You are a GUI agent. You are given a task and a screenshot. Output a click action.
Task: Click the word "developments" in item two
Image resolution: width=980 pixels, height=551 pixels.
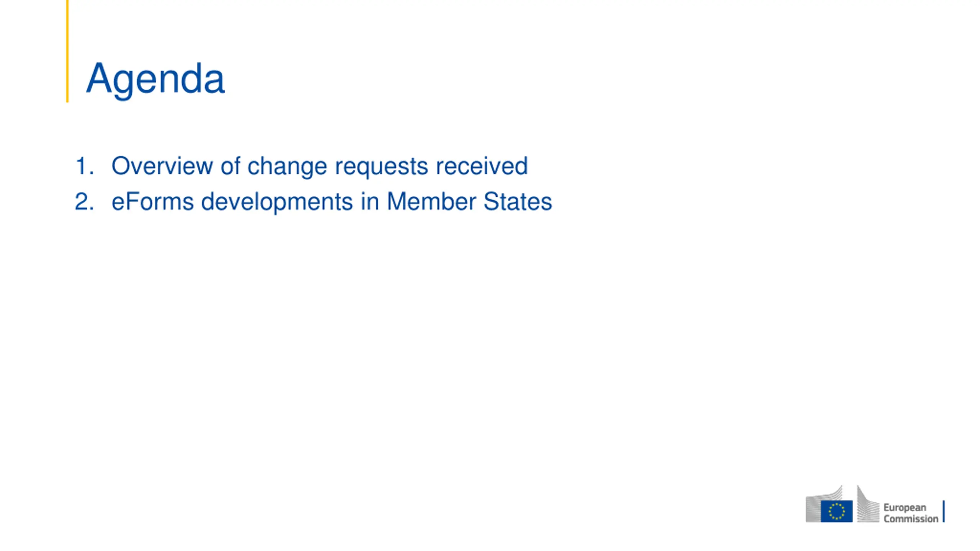click(x=277, y=202)
